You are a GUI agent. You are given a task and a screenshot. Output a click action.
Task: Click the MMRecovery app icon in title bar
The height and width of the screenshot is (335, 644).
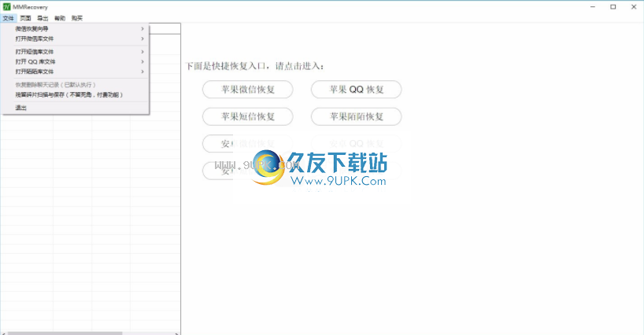tap(6, 7)
